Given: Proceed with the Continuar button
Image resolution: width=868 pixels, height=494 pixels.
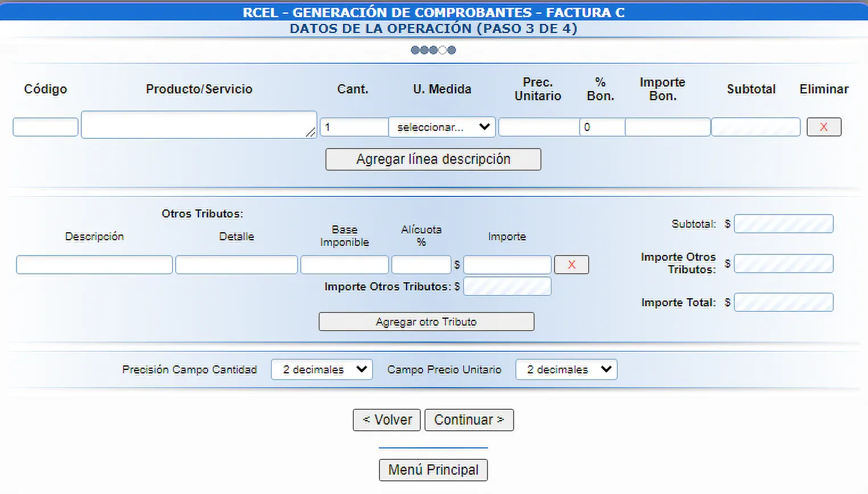Looking at the screenshot, I should 469,420.
